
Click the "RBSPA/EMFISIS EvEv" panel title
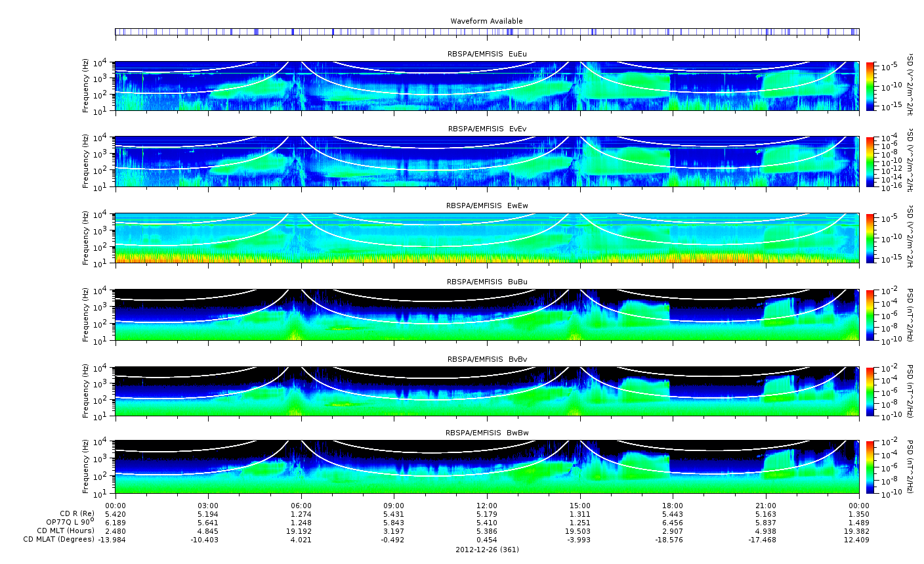click(x=487, y=129)
